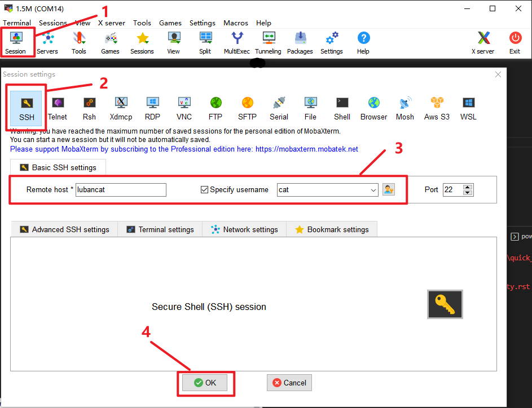The image size is (532, 408).
Task: Select the Serial session type
Action: click(279, 108)
